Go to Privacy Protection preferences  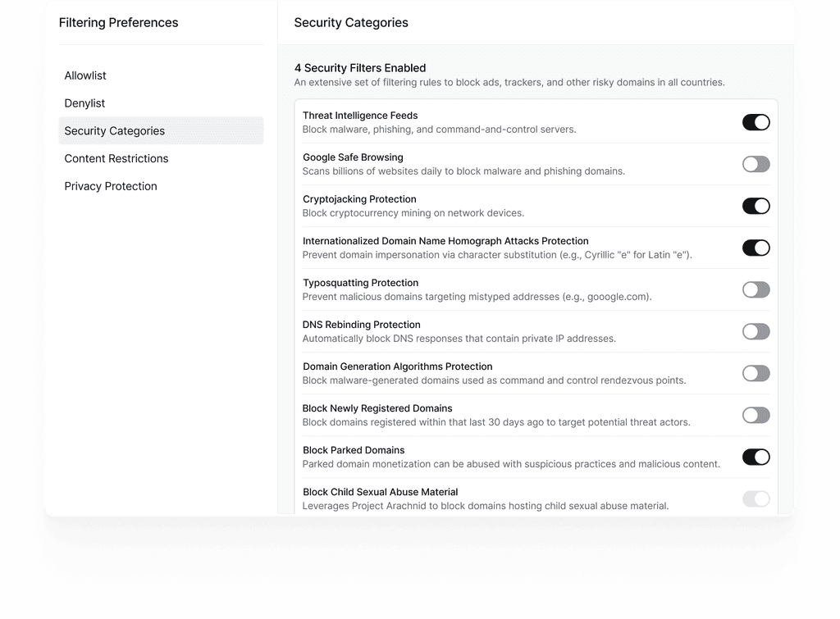(x=111, y=186)
